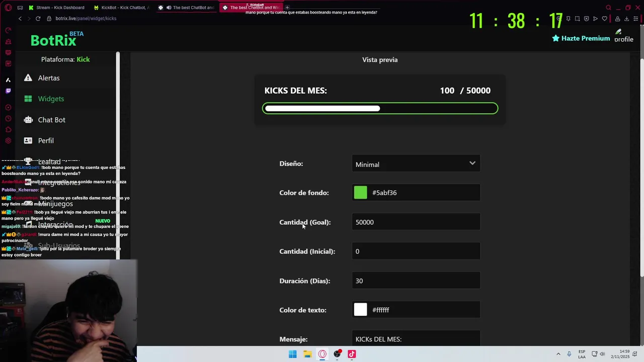The image size is (644, 362).
Task: Open GX Control speedometer sidebar icon
Action: [x=8, y=30]
